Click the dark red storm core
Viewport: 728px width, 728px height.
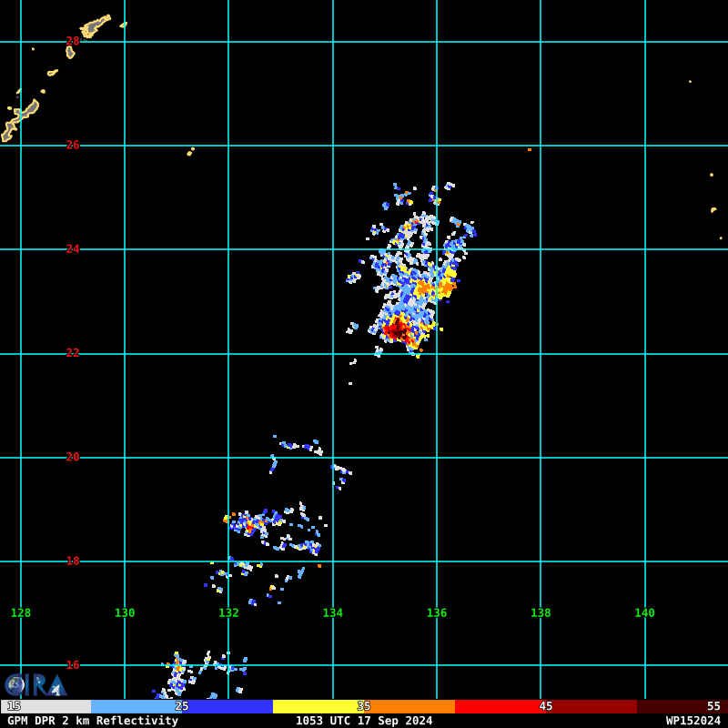coord(398,331)
